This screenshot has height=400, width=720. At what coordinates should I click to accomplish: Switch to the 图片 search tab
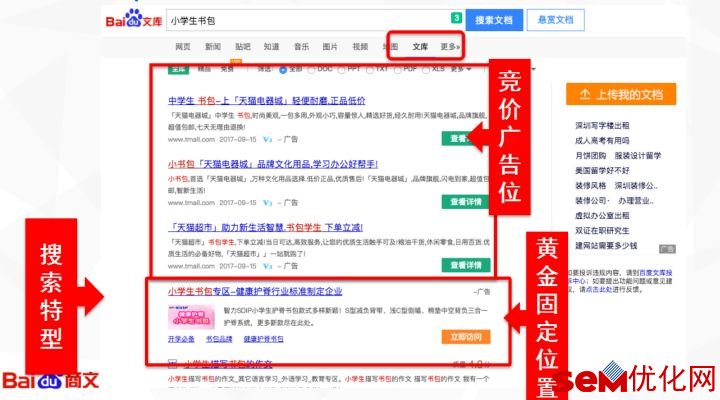coord(330,46)
